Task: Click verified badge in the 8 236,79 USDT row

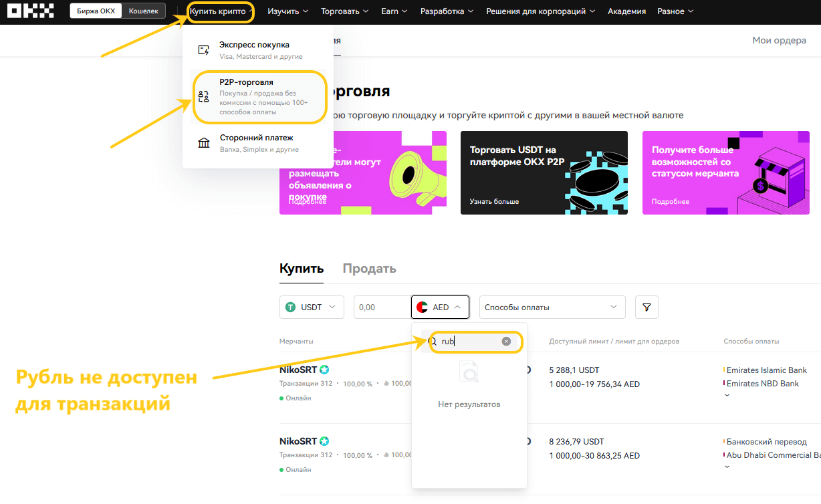Action: 324,441
